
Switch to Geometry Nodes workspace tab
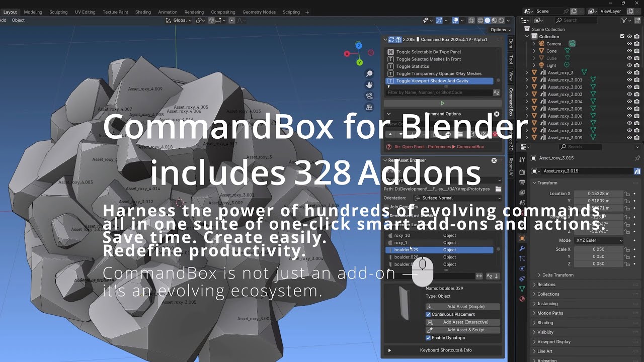tap(259, 12)
